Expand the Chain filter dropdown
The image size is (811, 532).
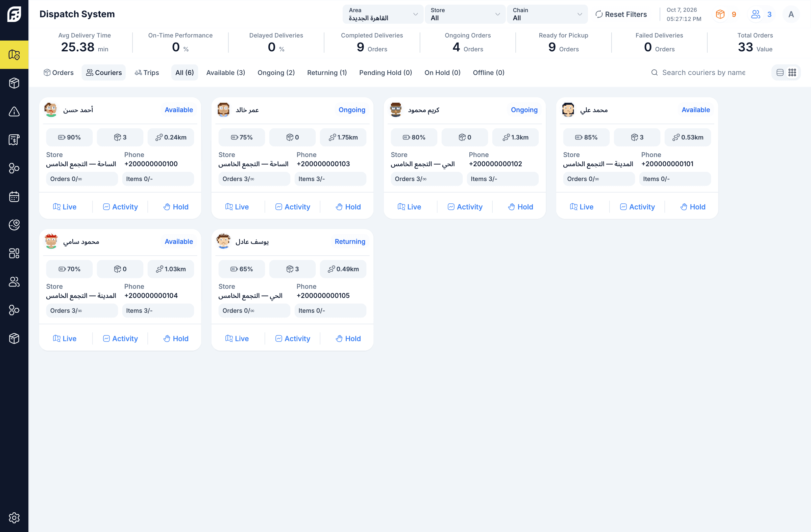[x=547, y=14]
